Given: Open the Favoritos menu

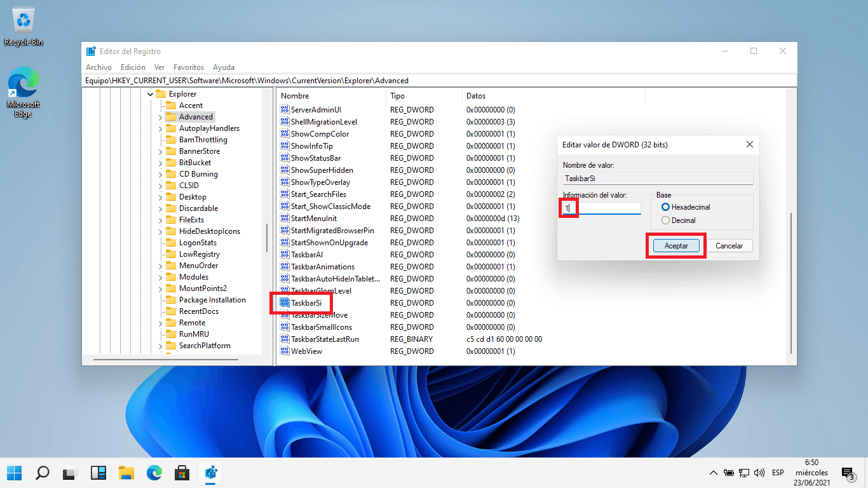Looking at the screenshot, I should point(189,67).
